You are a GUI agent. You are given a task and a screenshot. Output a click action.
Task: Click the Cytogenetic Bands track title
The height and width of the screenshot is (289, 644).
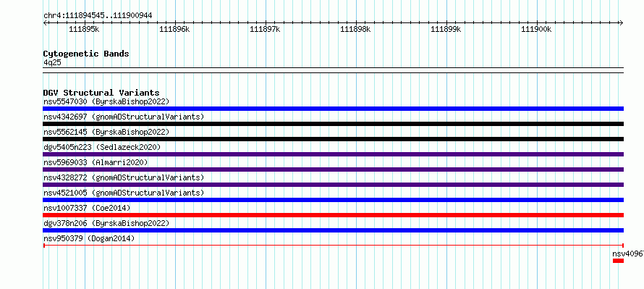86,54
